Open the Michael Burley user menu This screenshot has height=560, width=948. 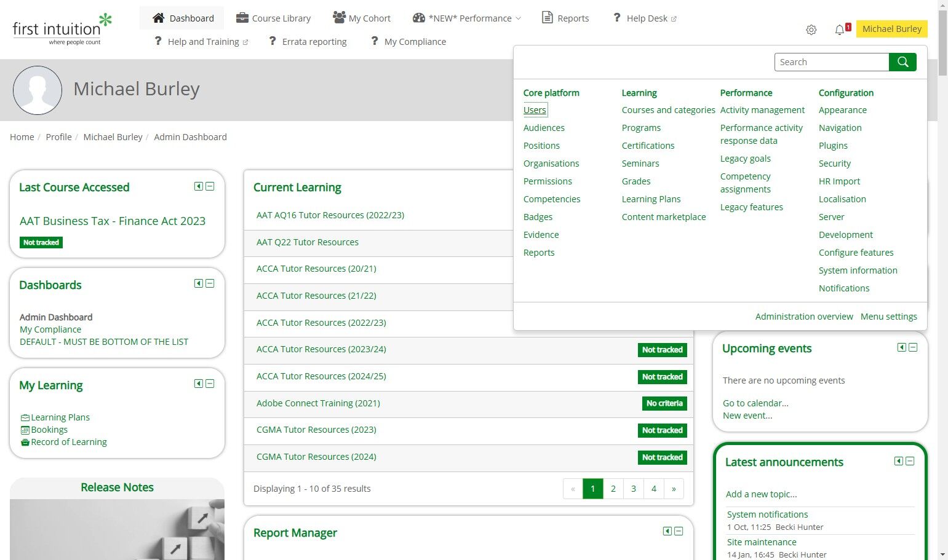(x=891, y=29)
